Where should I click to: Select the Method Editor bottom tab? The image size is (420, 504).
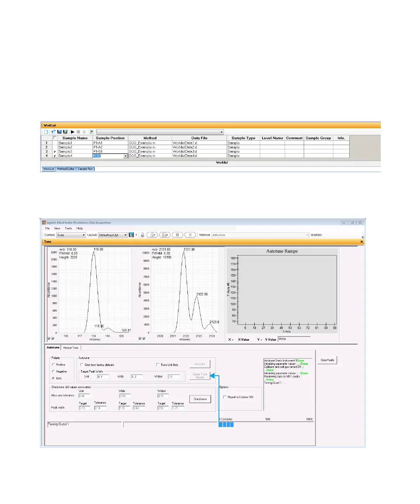66,169
